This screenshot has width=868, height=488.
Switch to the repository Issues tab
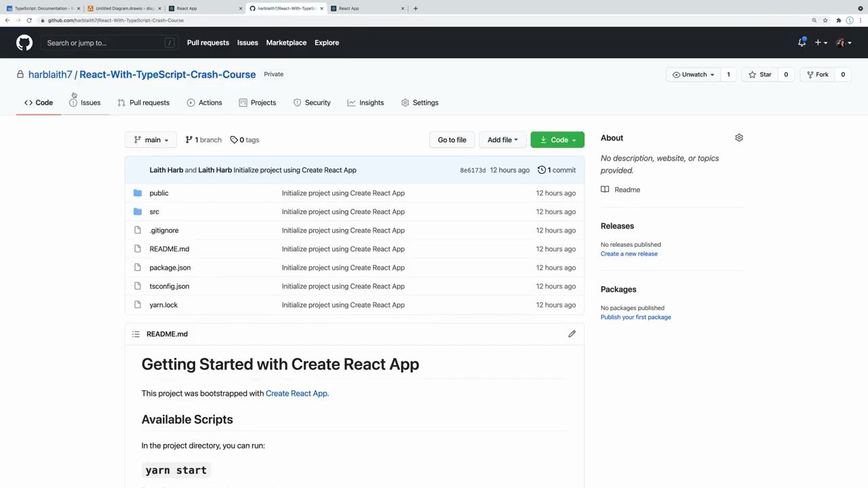[x=85, y=102]
